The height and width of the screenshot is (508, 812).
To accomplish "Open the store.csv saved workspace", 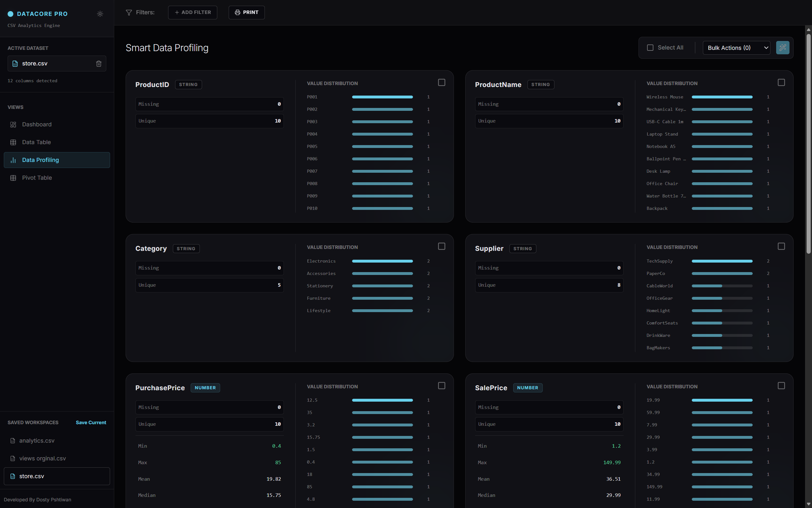I will 57,477.
